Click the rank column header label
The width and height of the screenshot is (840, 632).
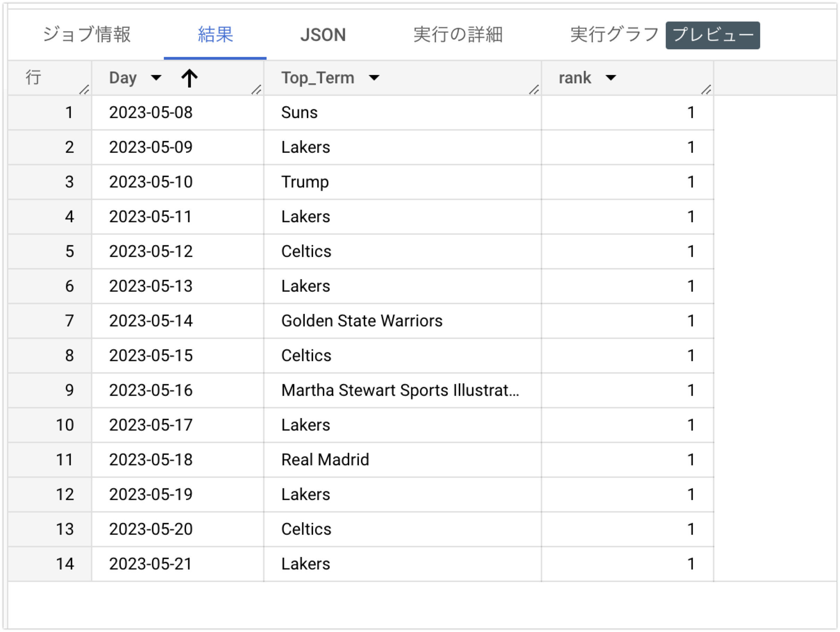pos(574,78)
